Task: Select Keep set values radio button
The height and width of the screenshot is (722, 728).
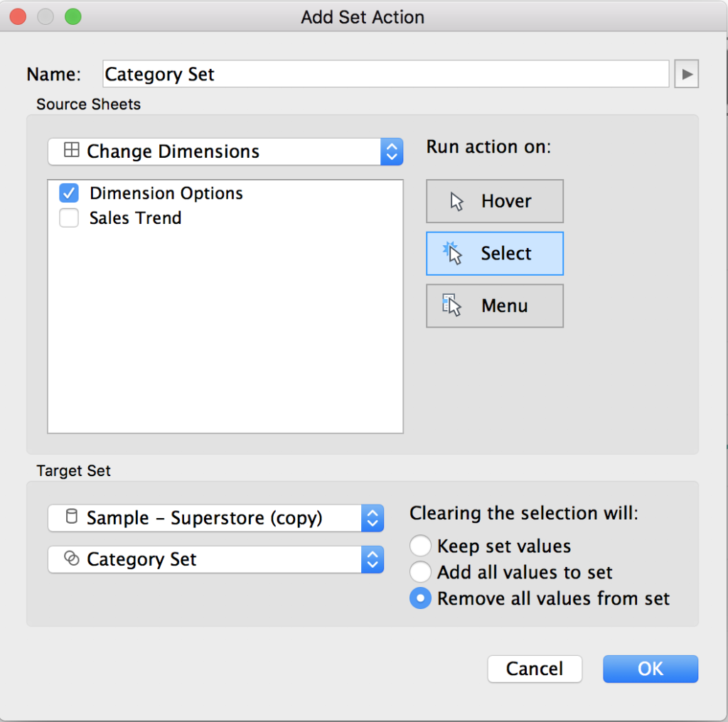Action: pos(420,546)
